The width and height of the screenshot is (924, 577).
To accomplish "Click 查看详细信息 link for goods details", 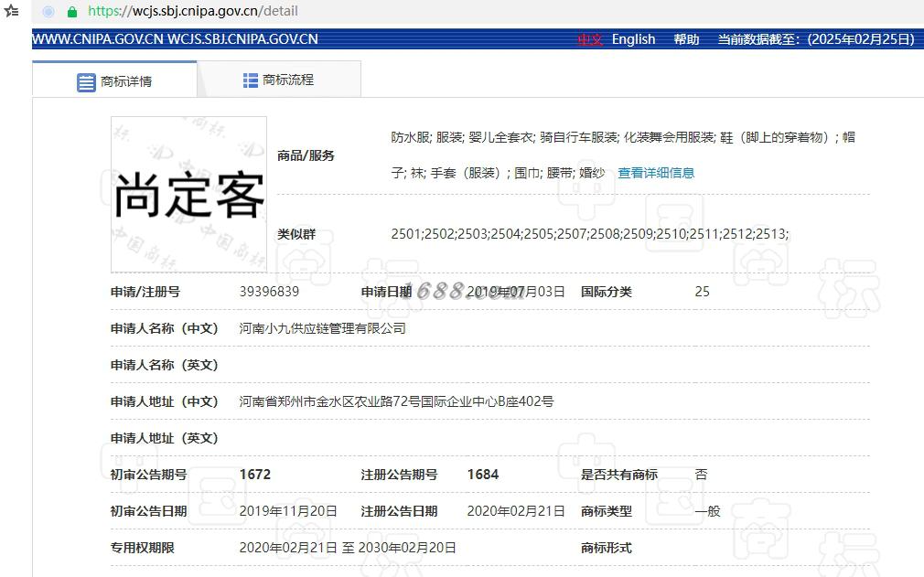I will 656,173.
